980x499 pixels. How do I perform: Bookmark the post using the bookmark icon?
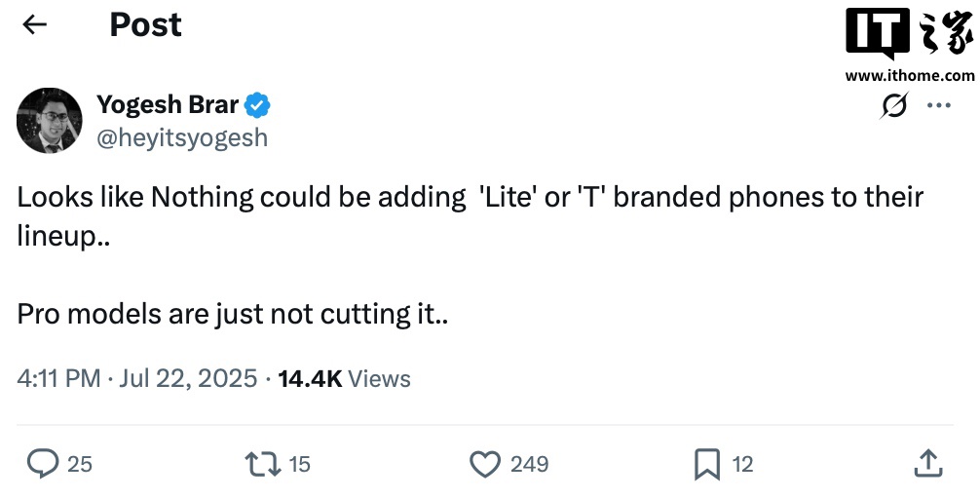coord(706,464)
